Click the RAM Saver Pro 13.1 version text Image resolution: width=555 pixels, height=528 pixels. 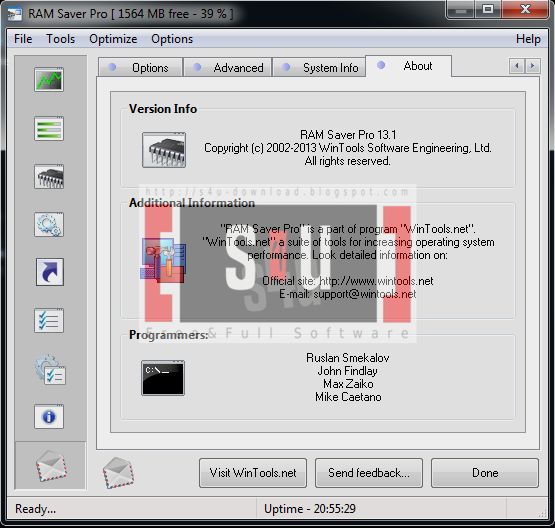(348, 135)
